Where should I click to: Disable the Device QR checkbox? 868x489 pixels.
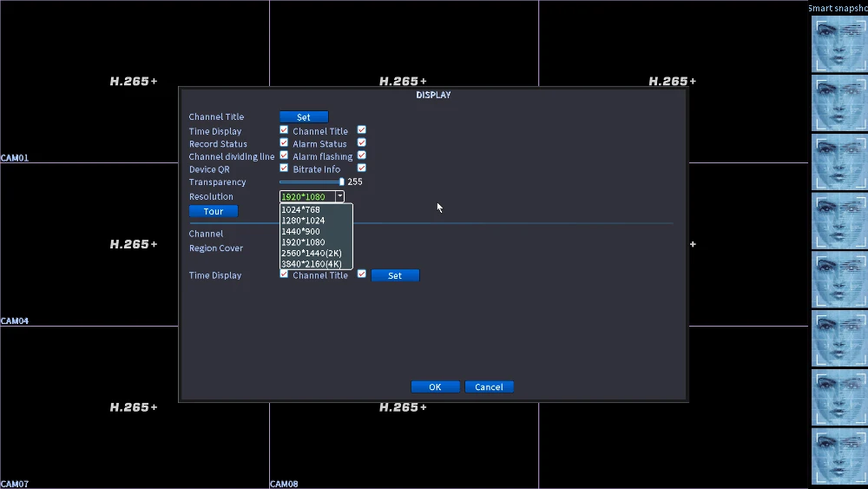coord(284,168)
